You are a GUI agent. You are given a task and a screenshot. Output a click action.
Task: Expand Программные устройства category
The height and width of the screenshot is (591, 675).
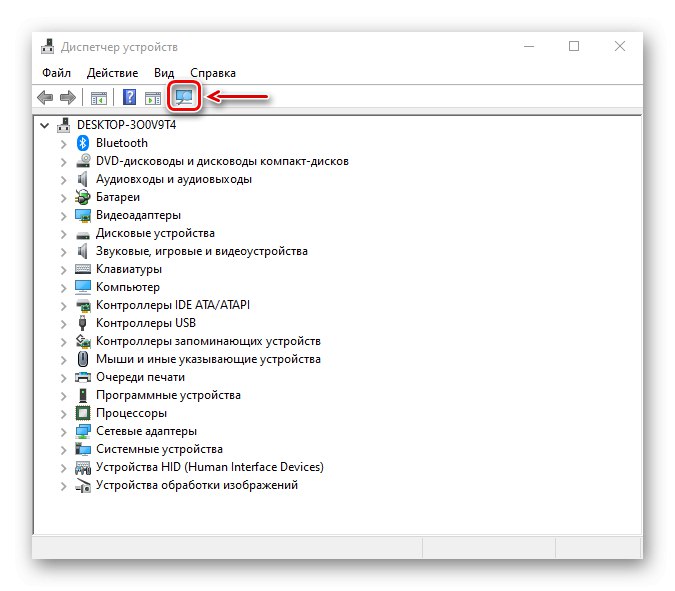pyautogui.click(x=64, y=396)
